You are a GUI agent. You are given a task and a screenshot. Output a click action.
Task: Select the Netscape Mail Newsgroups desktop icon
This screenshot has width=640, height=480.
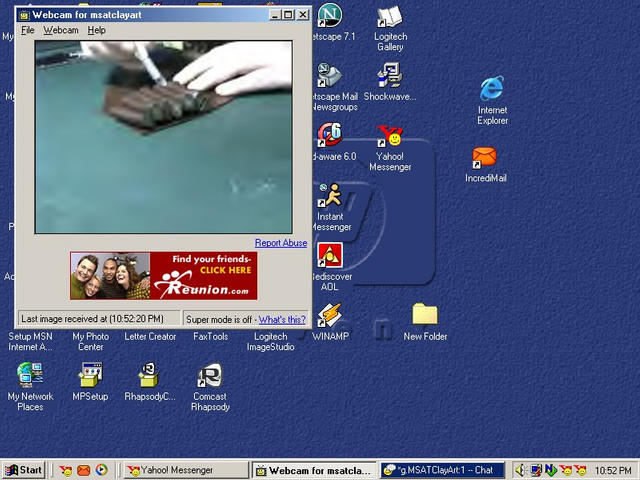(330, 76)
